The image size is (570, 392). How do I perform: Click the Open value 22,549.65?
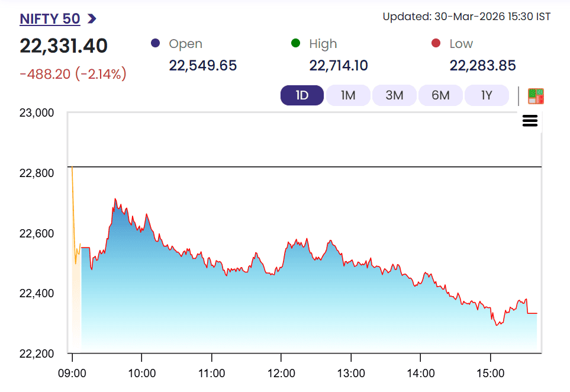click(202, 66)
